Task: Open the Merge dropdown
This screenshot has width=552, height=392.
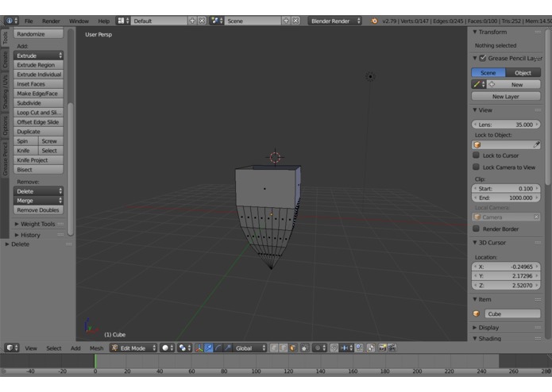Action: (x=38, y=201)
